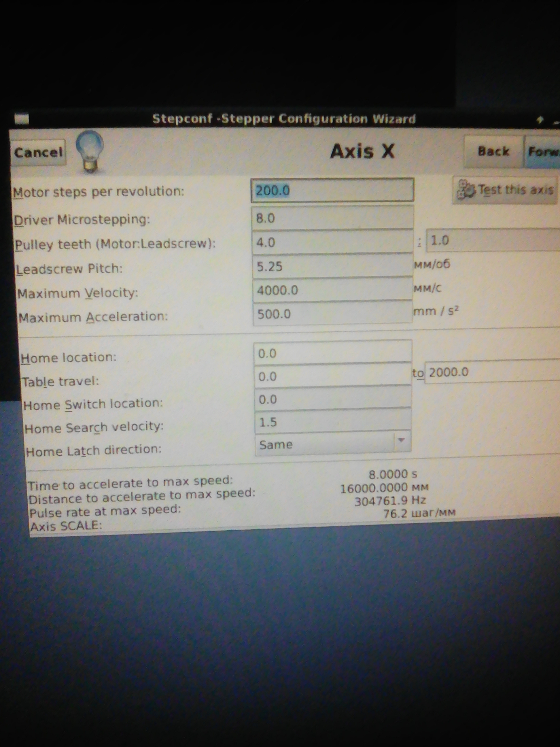Click the Same combo box arrow
560x747 pixels.
coord(401,441)
